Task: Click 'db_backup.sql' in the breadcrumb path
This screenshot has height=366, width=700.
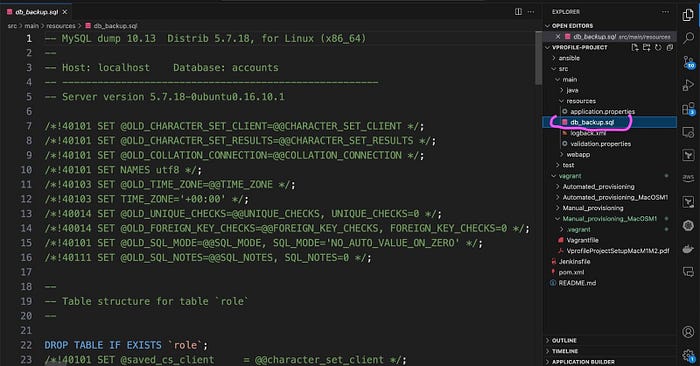Action: coord(115,26)
